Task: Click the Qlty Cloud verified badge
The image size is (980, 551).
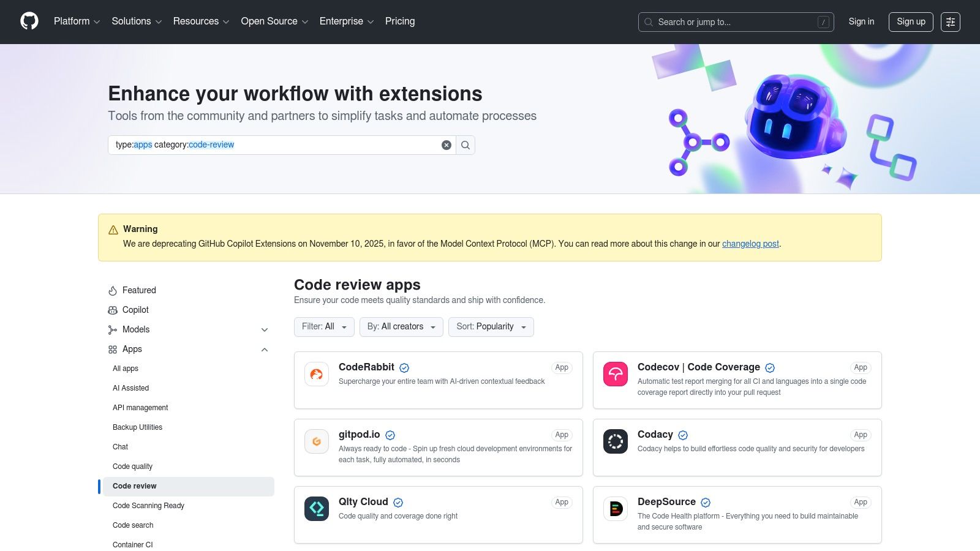Action: [x=398, y=503]
